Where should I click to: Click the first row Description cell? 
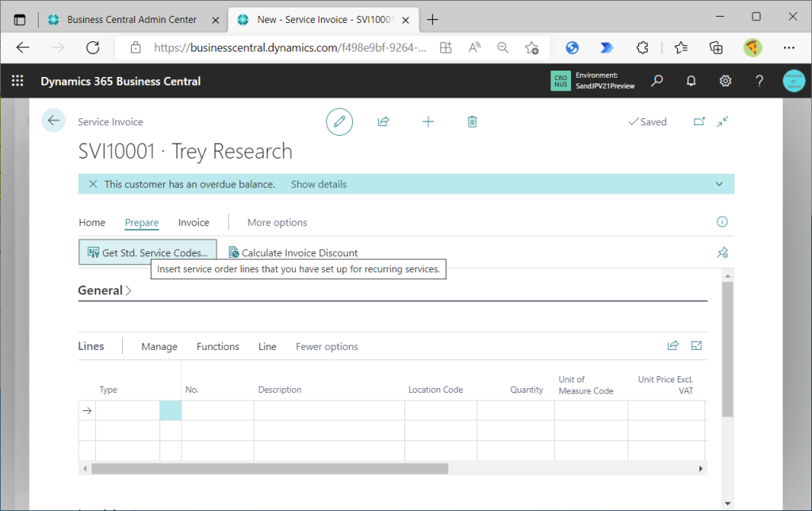[x=329, y=410]
